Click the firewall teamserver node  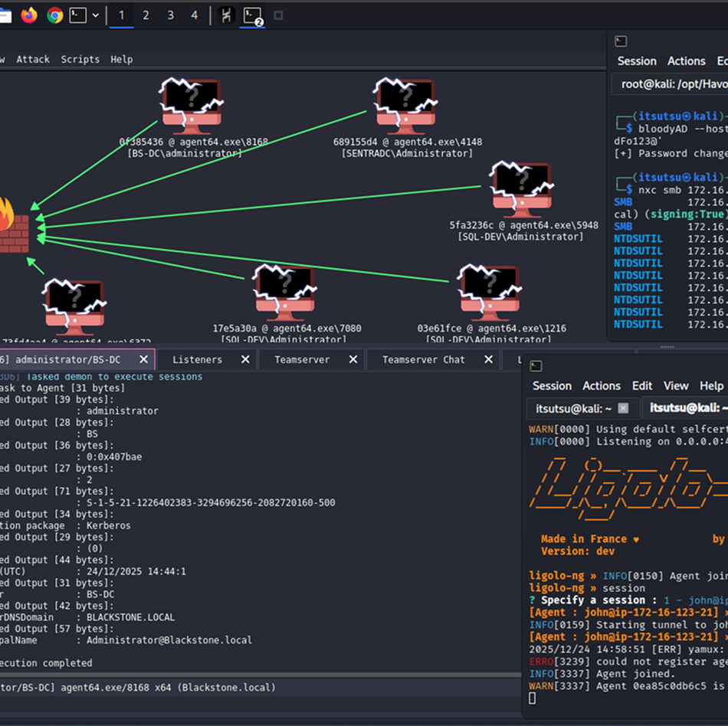12,226
